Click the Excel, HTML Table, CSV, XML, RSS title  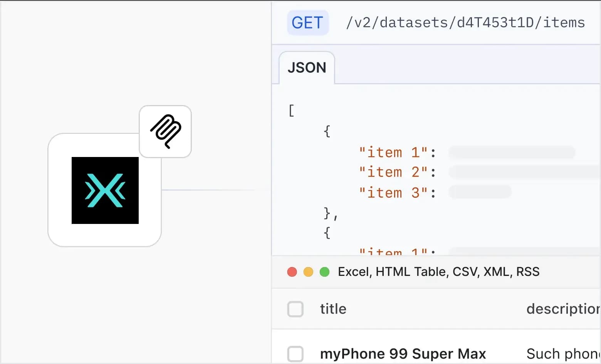(x=438, y=272)
